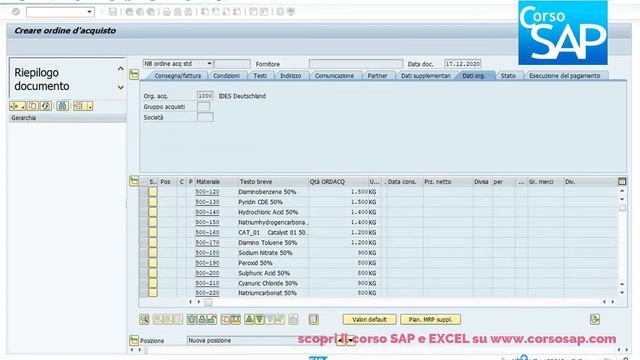
Task: Open the Stato tab
Action: point(508,76)
